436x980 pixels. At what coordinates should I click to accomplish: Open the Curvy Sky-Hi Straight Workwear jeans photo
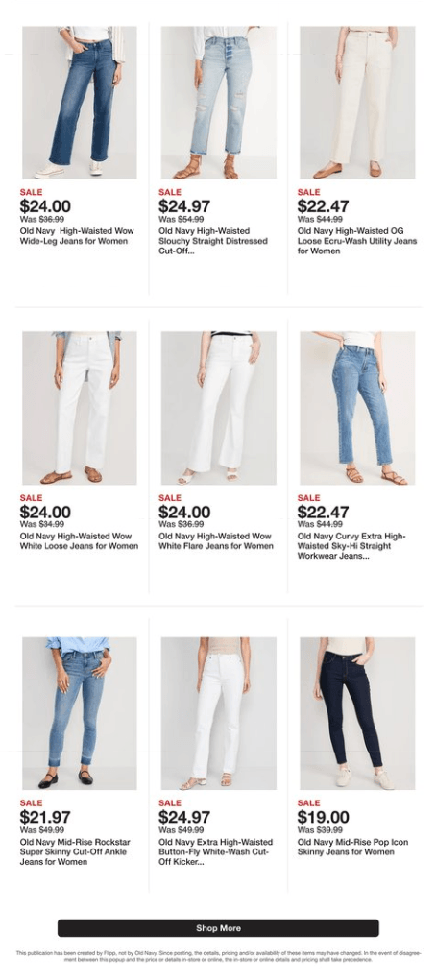click(357, 408)
